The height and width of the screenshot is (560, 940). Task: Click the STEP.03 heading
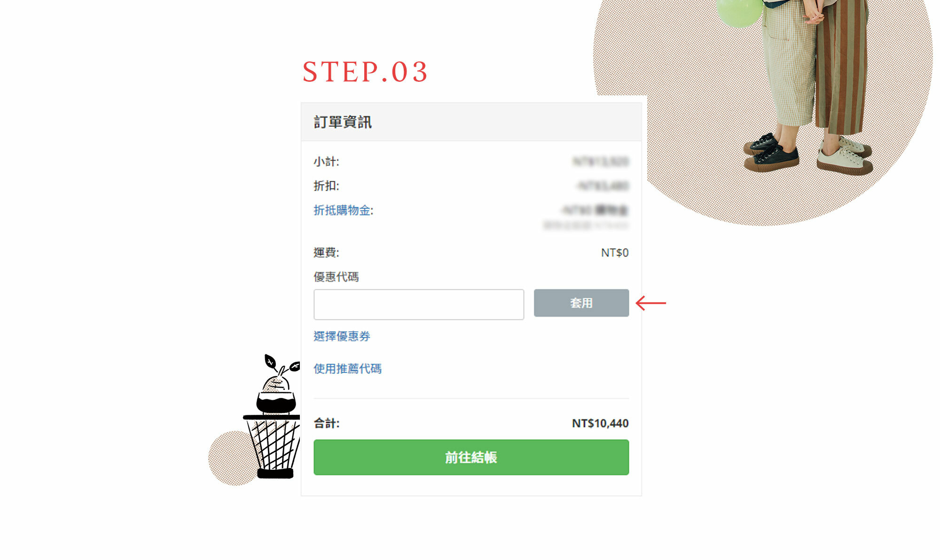click(x=365, y=72)
